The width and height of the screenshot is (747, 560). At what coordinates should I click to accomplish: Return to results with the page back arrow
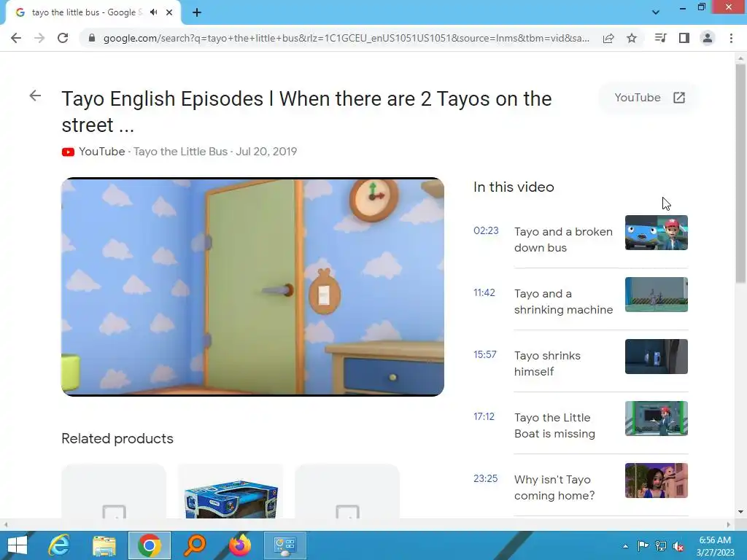(35, 96)
